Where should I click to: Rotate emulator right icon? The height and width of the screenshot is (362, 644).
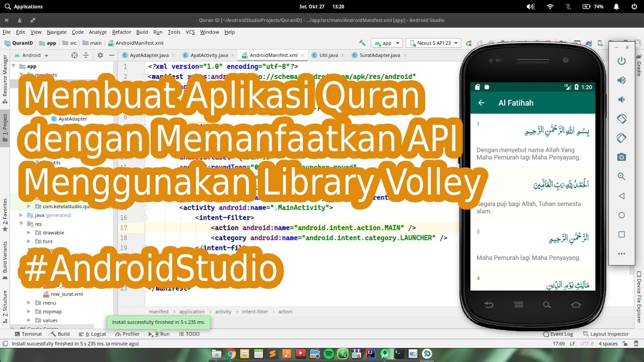(621, 138)
